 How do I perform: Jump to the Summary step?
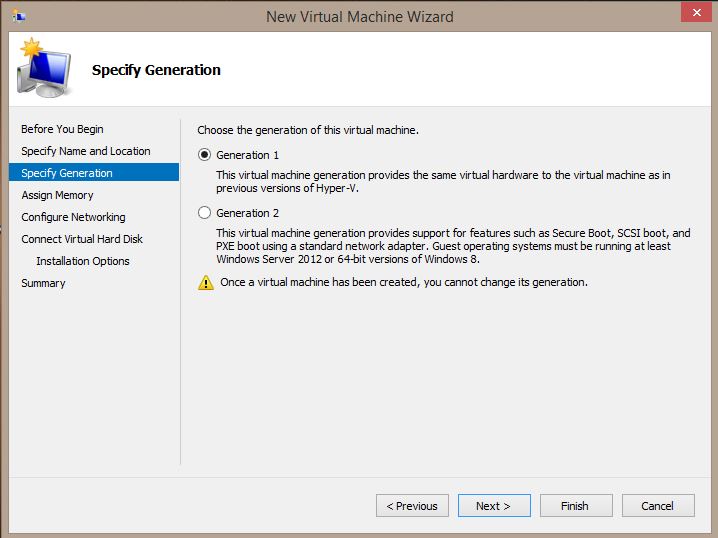click(43, 283)
